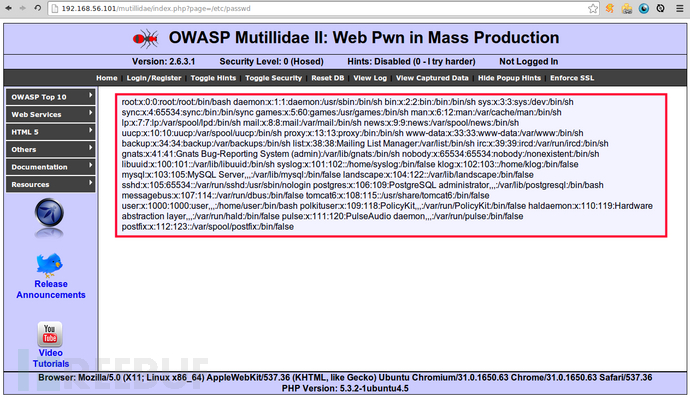Click Version: 2.6.3.1 text
The height and width of the screenshot is (398, 690).
(163, 62)
